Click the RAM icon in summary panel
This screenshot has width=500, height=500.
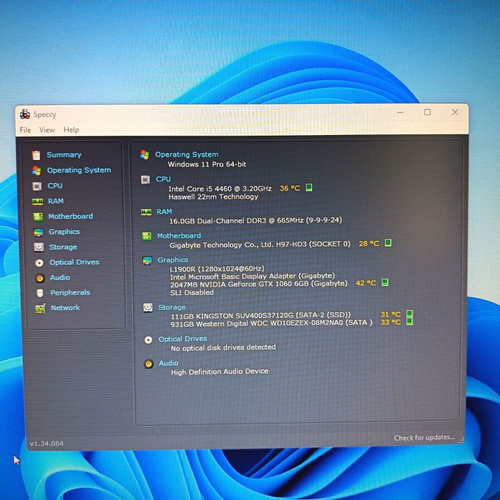coord(146,212)
